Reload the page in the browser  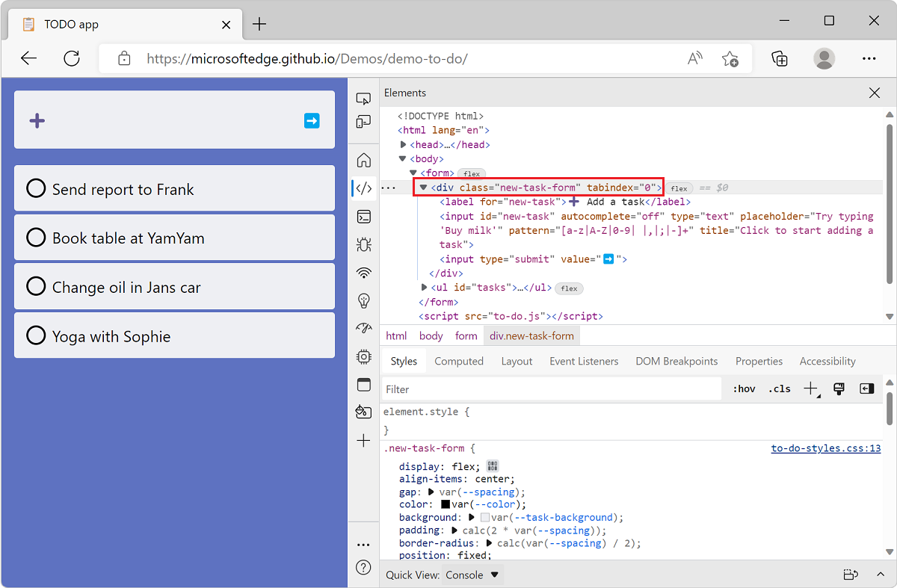click(72, 58)
